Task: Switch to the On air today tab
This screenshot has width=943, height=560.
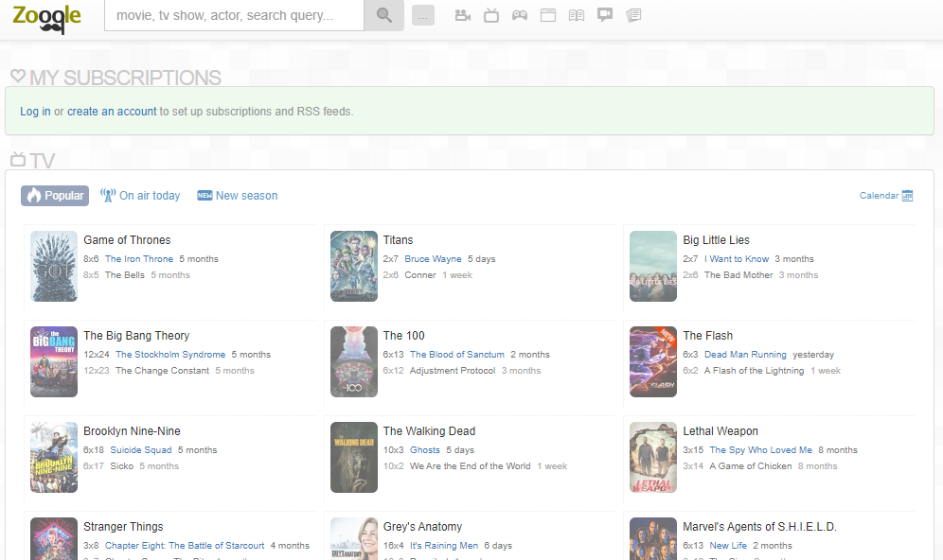Action: (x=140, y=195)
